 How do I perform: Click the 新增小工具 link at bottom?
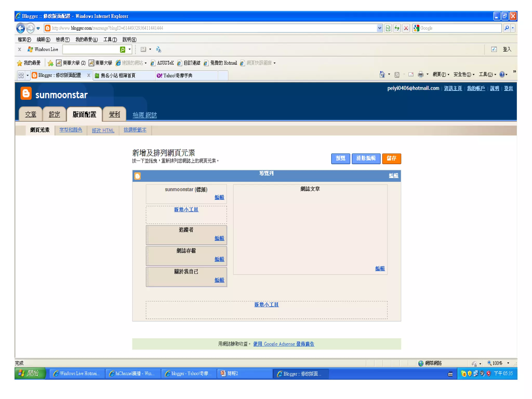coord(266,304)
